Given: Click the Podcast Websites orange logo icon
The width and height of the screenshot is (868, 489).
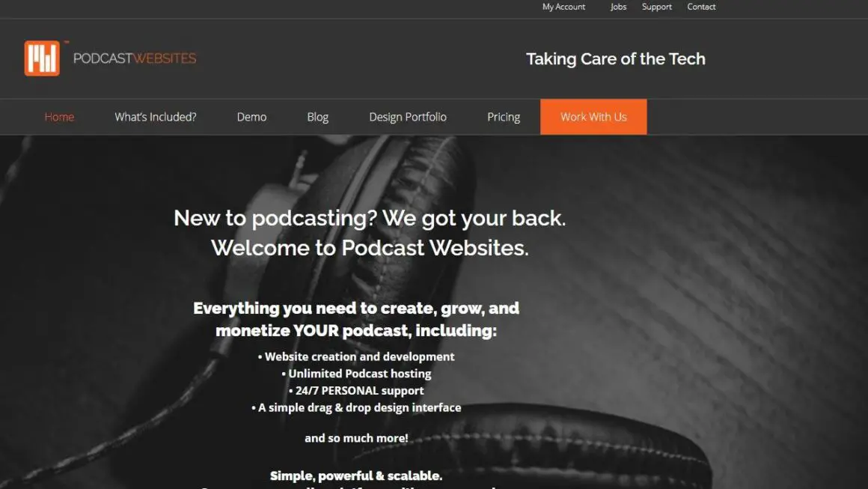Looking at the screenshot, I should [42, 58].
